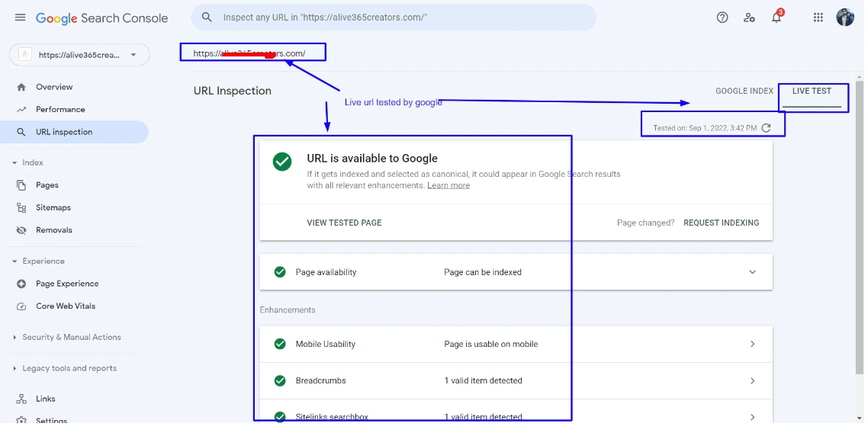Click the Google Search Console logo
Screen dimensions: 868x433
tap(102, 18)
